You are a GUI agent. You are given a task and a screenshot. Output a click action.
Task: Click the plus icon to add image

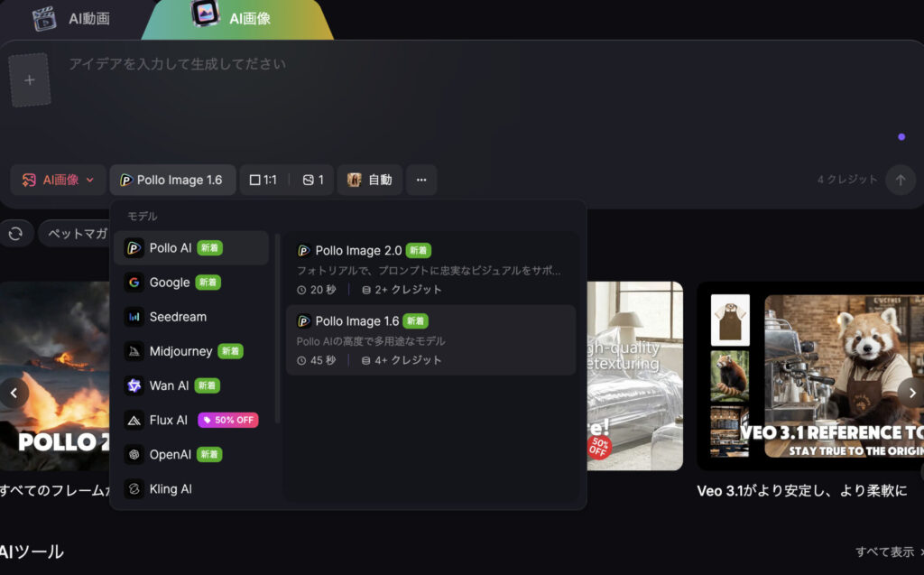(30, 80)
